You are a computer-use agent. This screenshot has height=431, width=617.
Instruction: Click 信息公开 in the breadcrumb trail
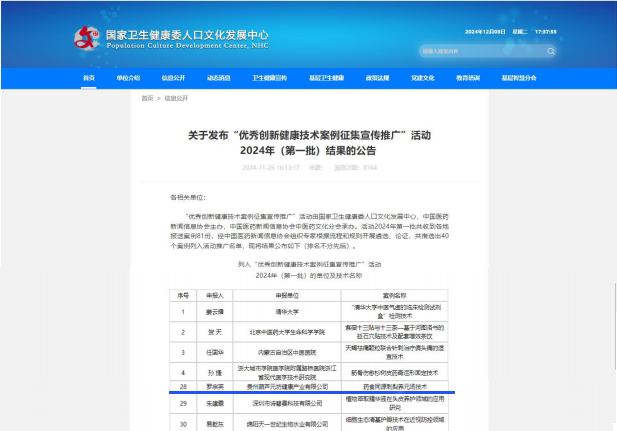pos(175,99)
